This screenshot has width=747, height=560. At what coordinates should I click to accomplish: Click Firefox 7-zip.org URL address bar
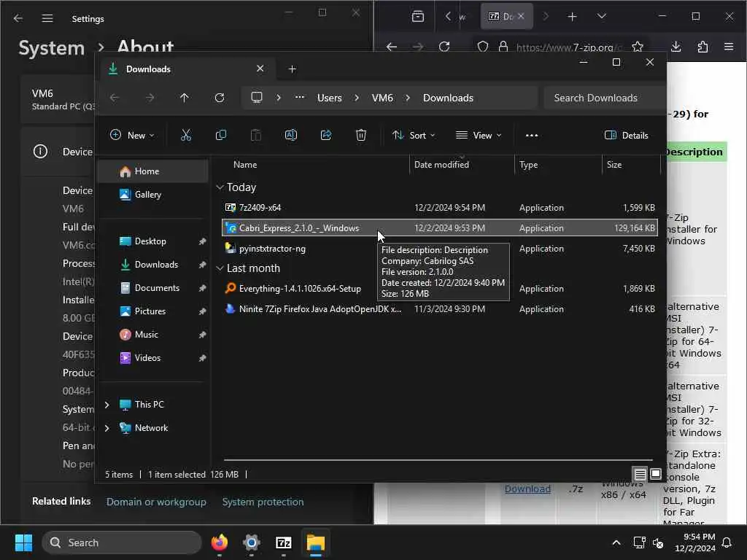tap(569, 47)
